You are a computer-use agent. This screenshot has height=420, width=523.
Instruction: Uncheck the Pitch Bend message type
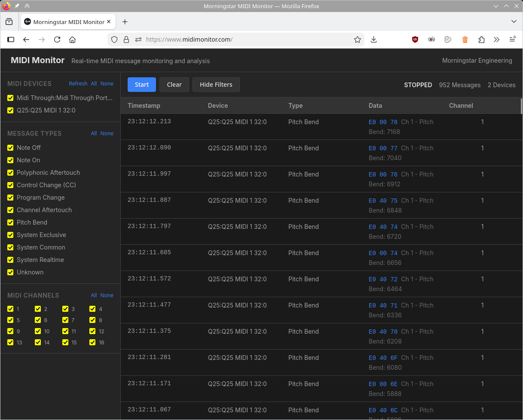(10, 222)
